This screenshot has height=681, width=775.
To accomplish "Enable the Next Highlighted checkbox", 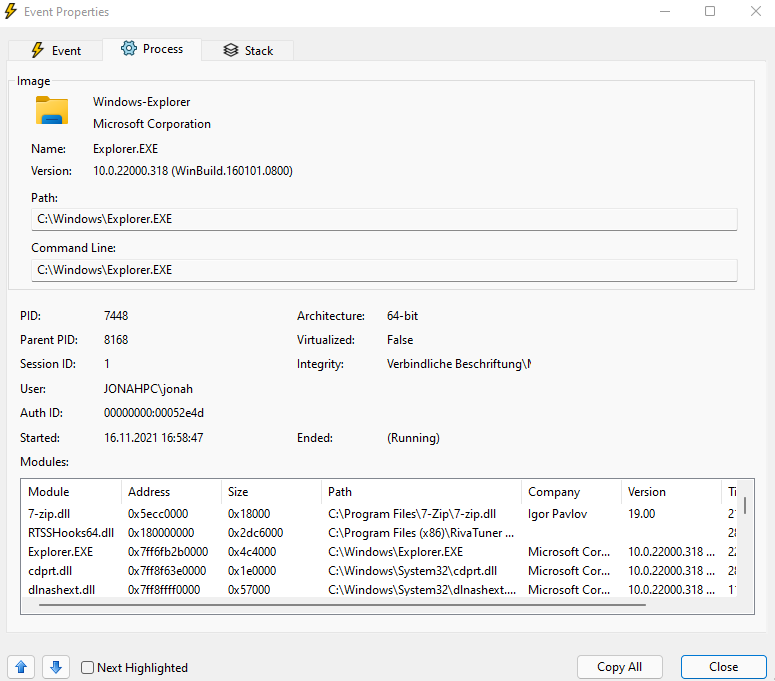I will coord(87,668).
